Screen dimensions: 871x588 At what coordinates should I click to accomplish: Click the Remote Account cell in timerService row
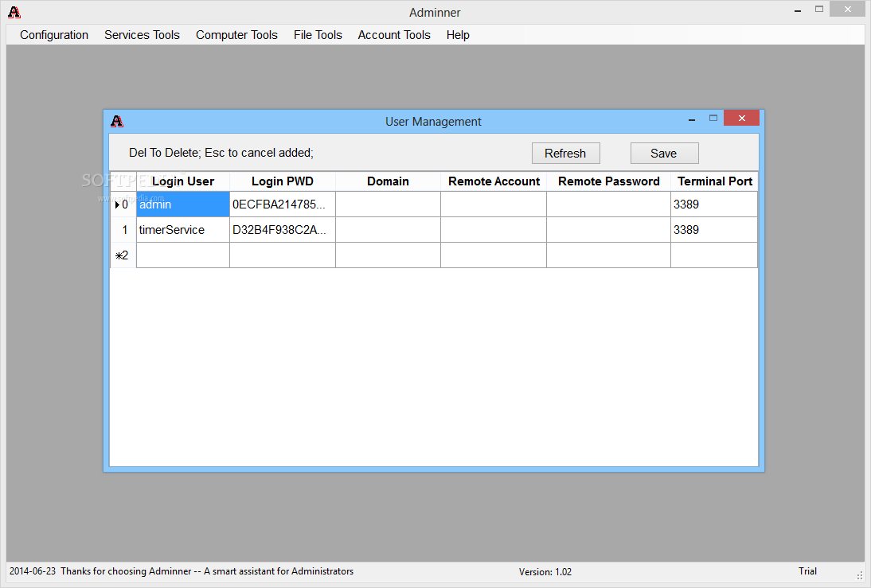(494, 230)
